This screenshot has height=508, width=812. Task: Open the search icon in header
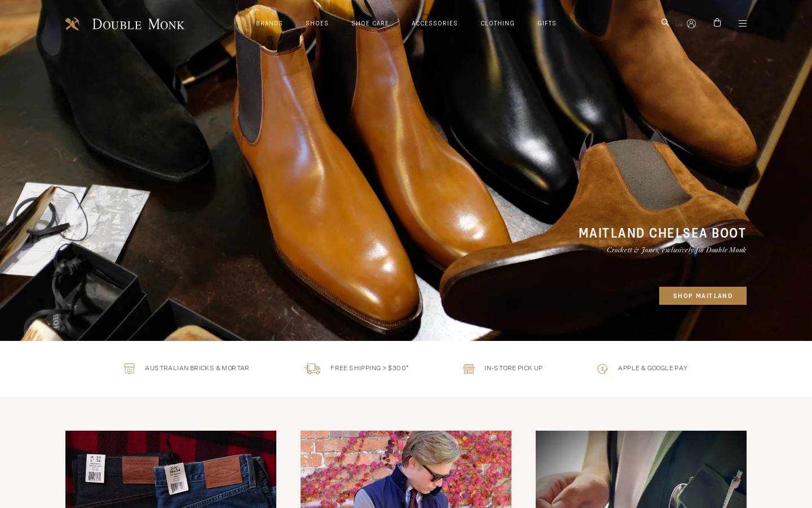click(665, 23)
